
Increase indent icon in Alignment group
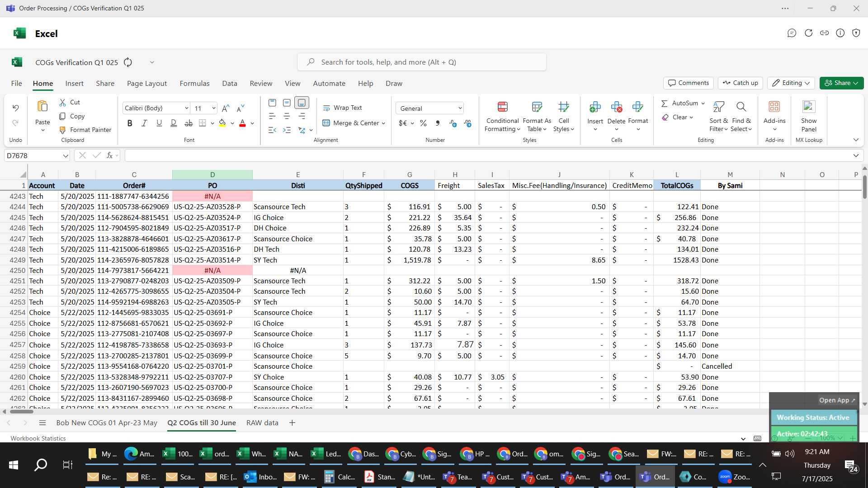(x=287, y=130)
